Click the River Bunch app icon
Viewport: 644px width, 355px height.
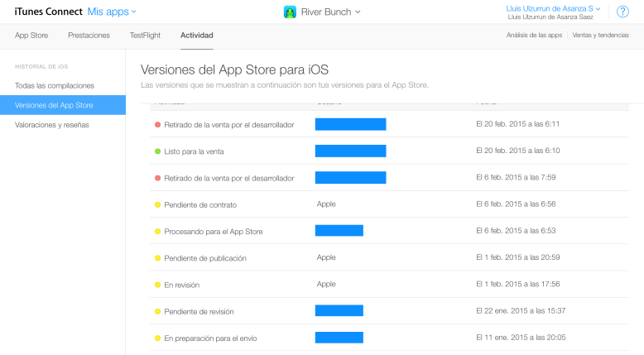(290, 12)
